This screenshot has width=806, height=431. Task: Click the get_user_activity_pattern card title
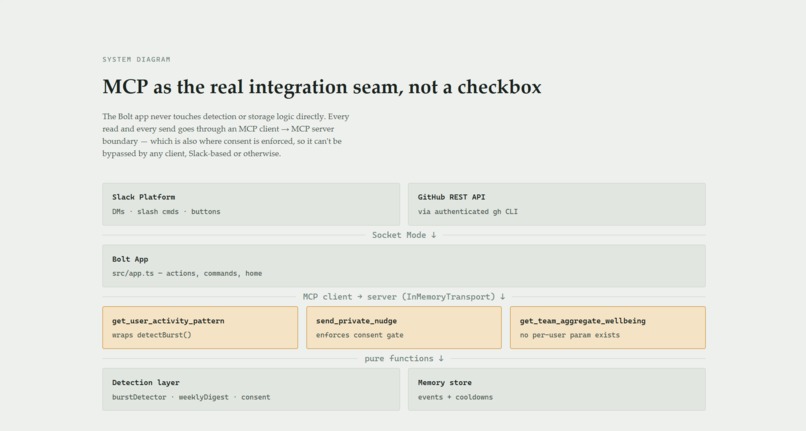pyautogui.click(x=168, y=321)
